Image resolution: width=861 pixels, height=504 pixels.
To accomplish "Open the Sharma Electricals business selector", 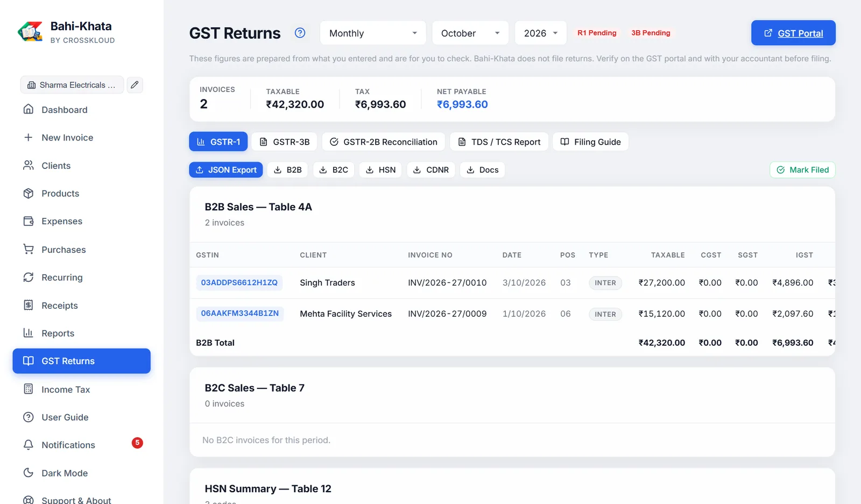I will click(x=72, y=85).
